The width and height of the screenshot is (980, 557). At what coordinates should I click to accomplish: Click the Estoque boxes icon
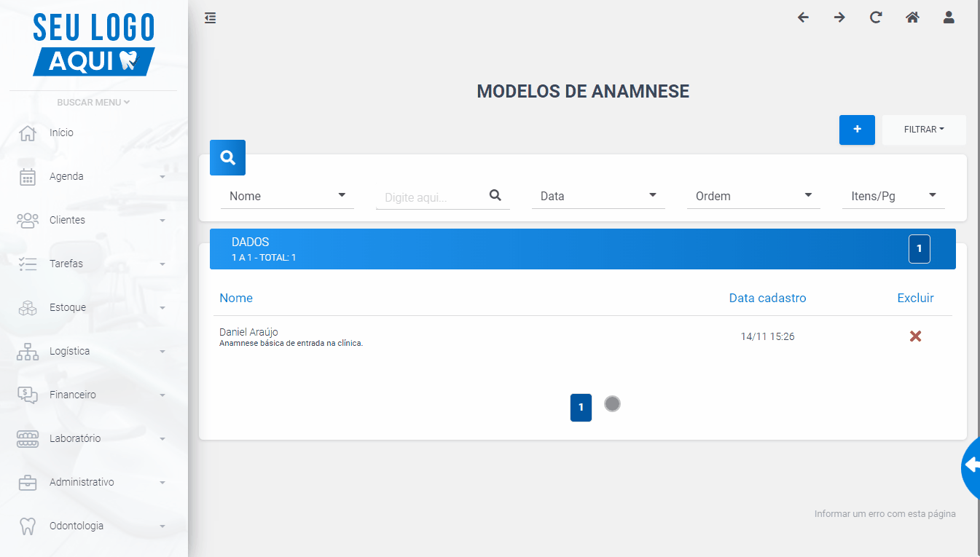point(28,307)
